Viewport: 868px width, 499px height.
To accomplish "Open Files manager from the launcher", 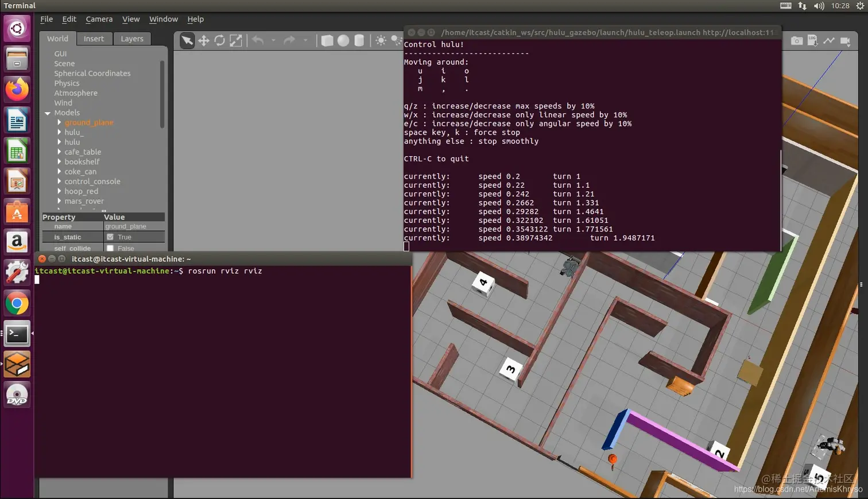I will 17,59.
